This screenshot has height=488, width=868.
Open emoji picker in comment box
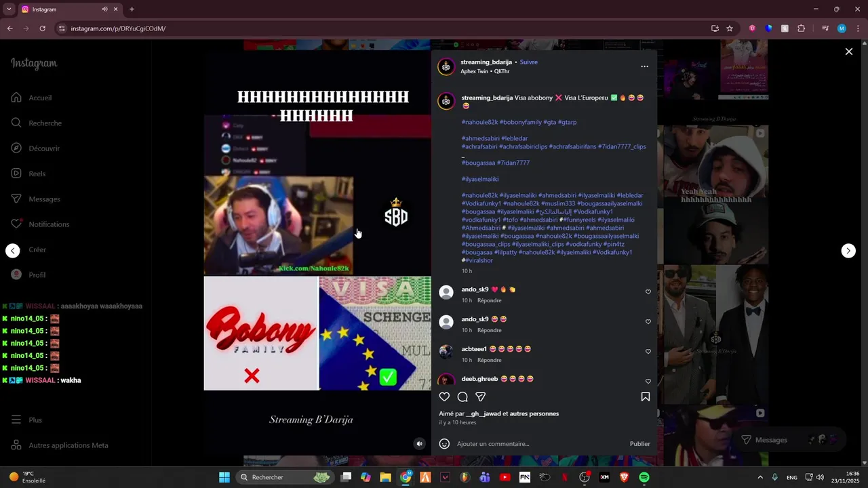tap(444, 444)
